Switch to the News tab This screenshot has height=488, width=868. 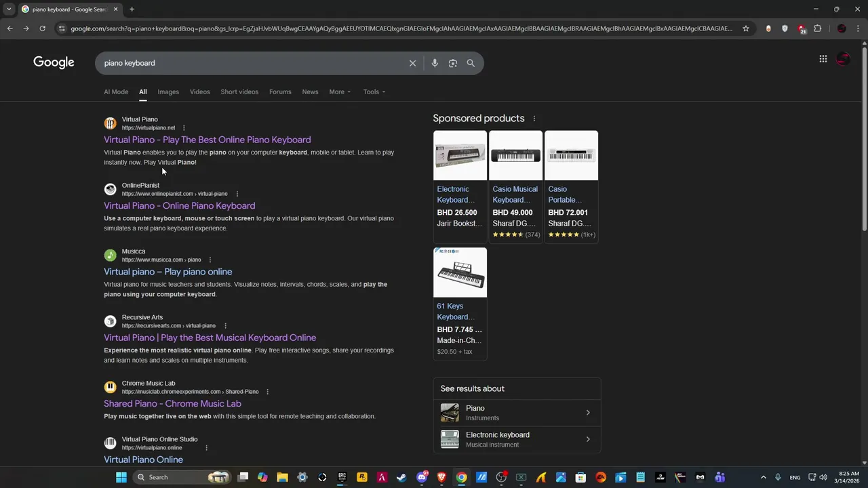310,91
